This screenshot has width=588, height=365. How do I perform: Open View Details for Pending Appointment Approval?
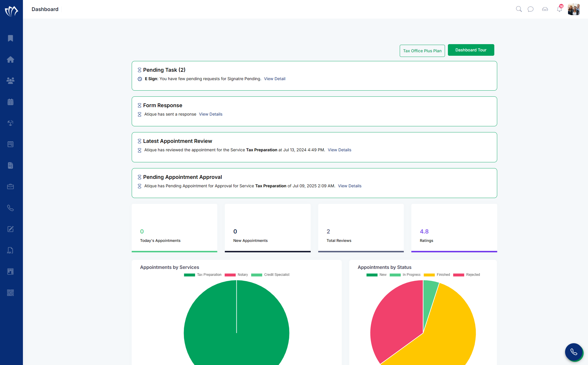coord(350,186)
